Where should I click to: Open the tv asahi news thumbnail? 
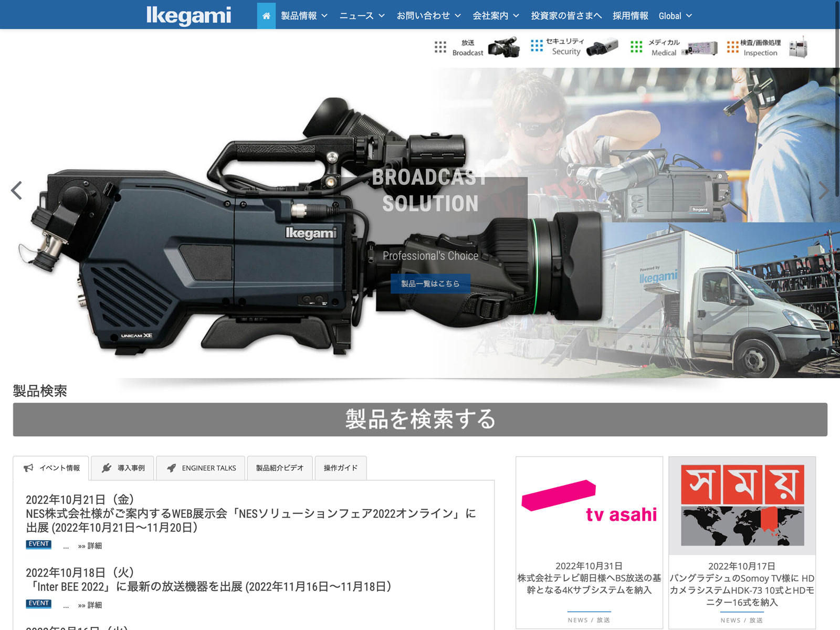(589, 505)
